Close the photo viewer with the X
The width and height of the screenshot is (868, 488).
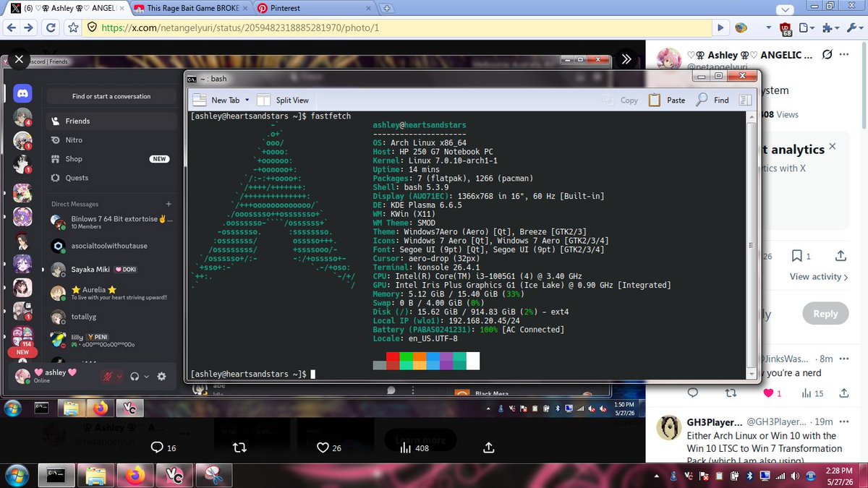20,59
